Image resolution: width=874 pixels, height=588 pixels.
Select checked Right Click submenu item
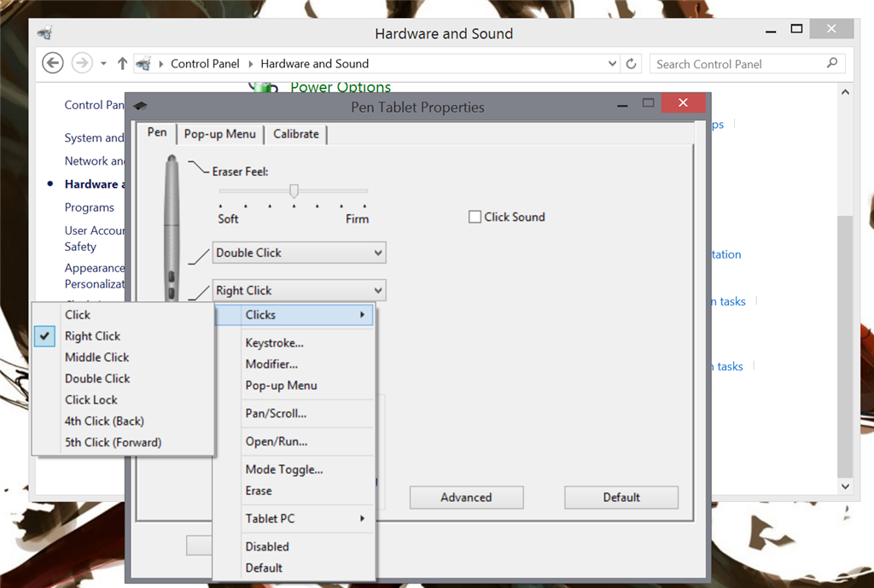[x=123, y=336]
